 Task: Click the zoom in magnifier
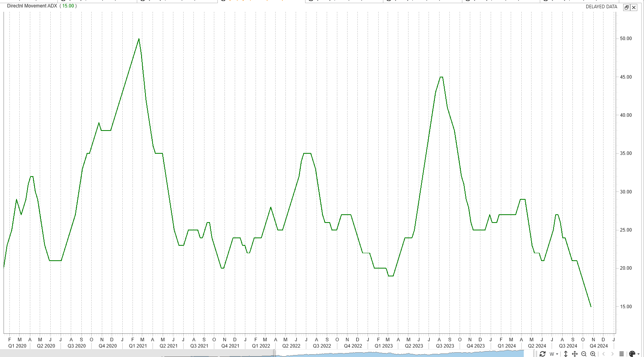593,354
